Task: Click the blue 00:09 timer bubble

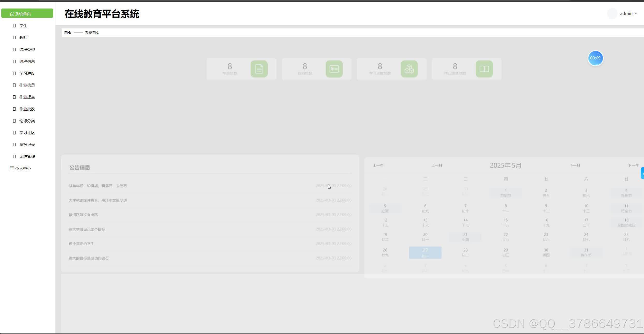Action: (595, 58)
